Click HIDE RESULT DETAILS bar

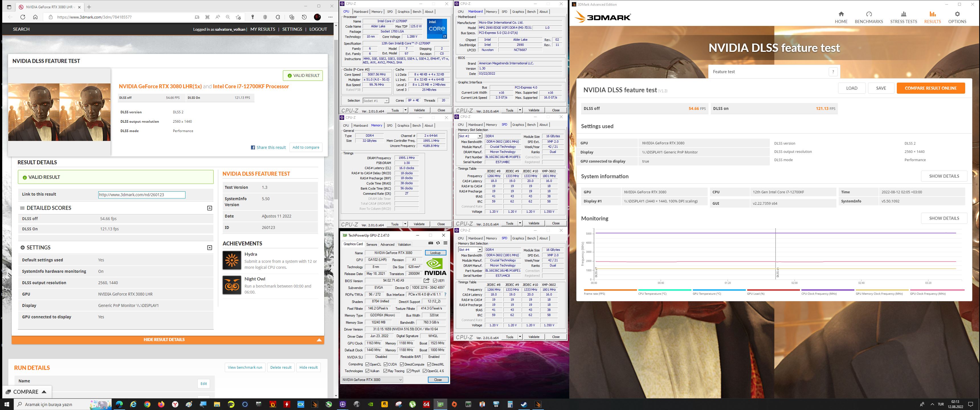click(x=168, y=340)
